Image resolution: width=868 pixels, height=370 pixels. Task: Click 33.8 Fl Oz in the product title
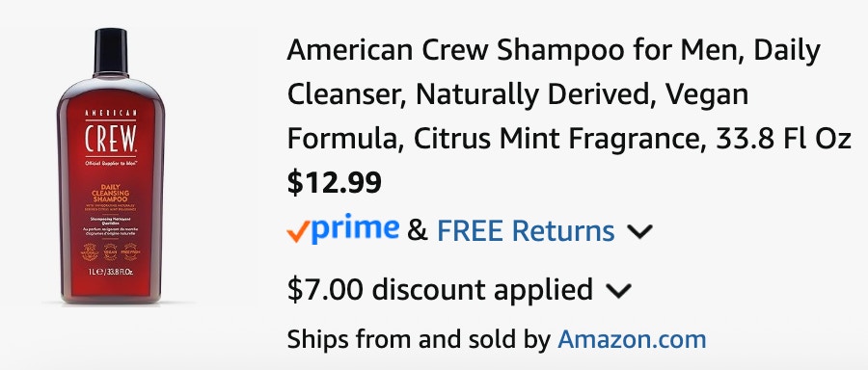click(x=783, y=140)
